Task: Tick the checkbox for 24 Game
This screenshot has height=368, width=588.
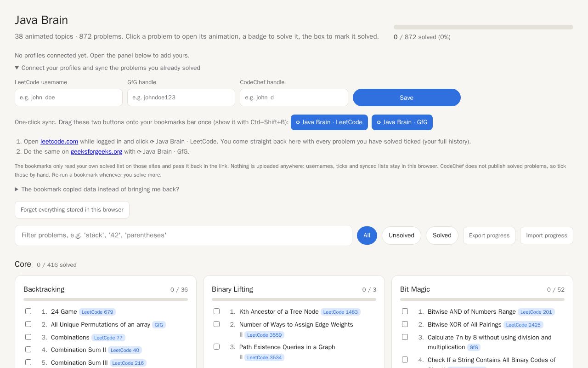Action: pyautogui.click(x=28, y=311)
